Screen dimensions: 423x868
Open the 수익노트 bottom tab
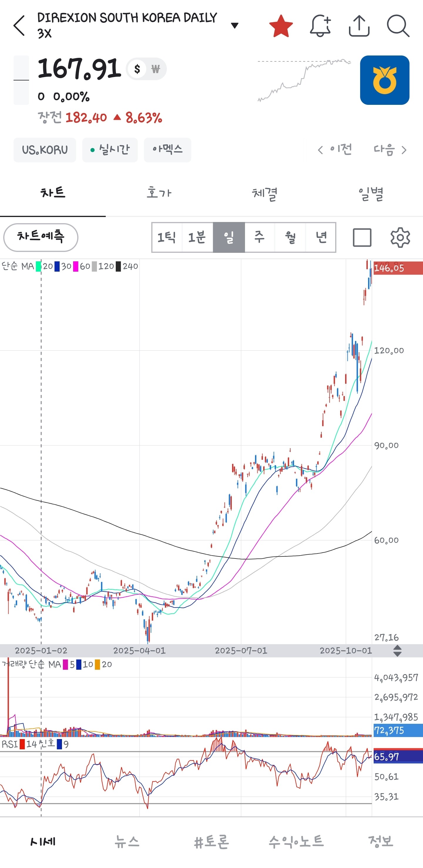(296, 841)
